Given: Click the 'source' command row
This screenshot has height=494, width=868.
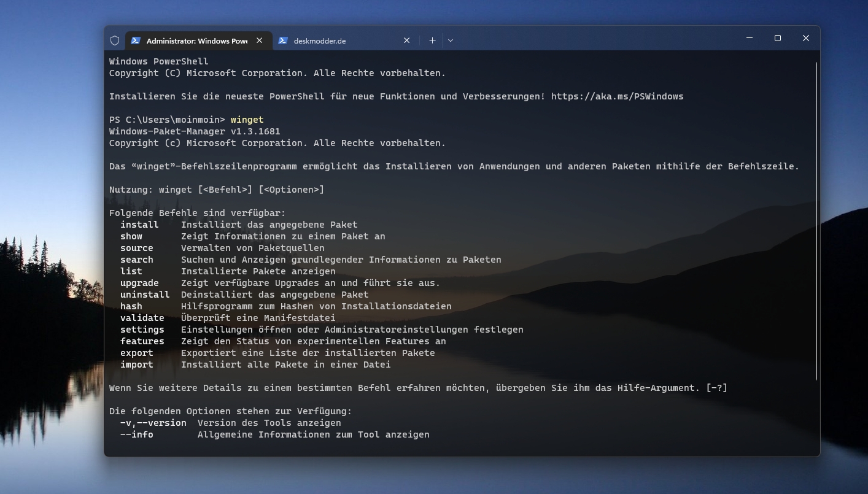Looking at the screenshot, I should pyautogui.click(x=222, y=248).
